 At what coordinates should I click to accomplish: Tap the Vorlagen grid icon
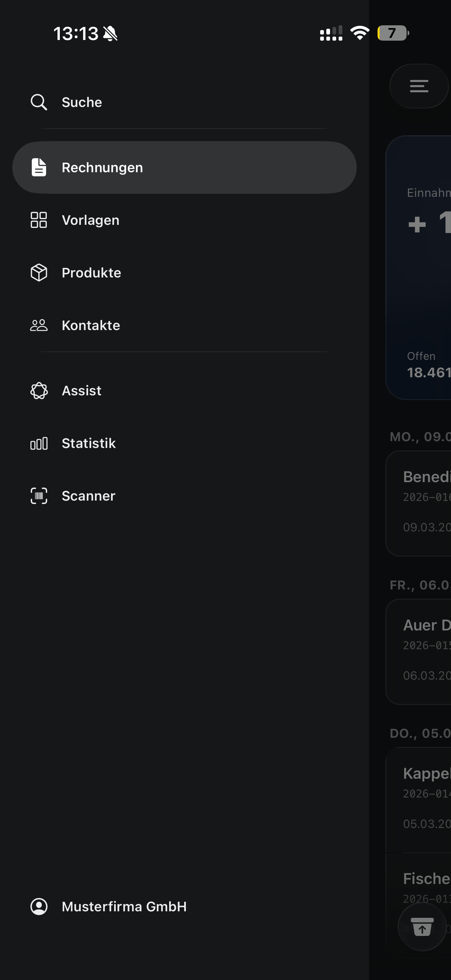[x=39, y=220]
